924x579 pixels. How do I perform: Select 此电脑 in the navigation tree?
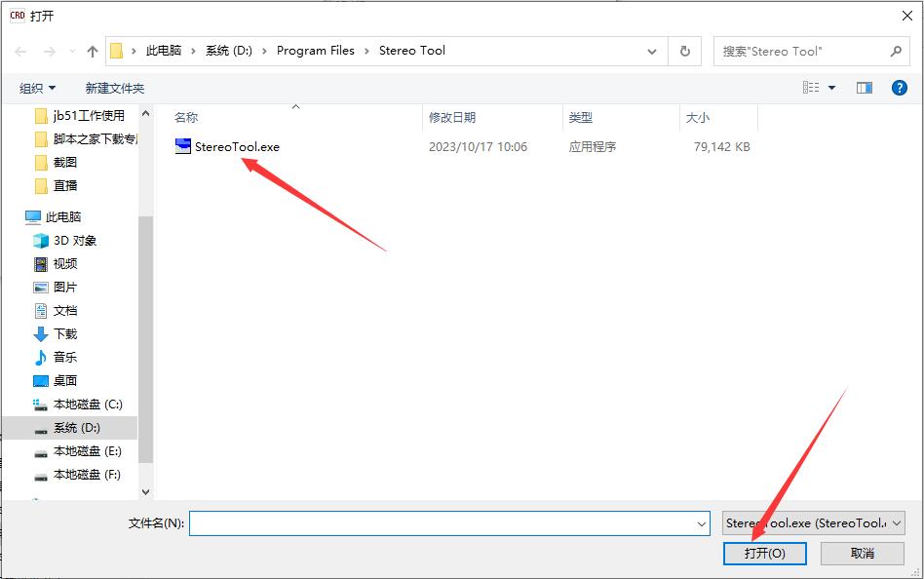(63, 217)
